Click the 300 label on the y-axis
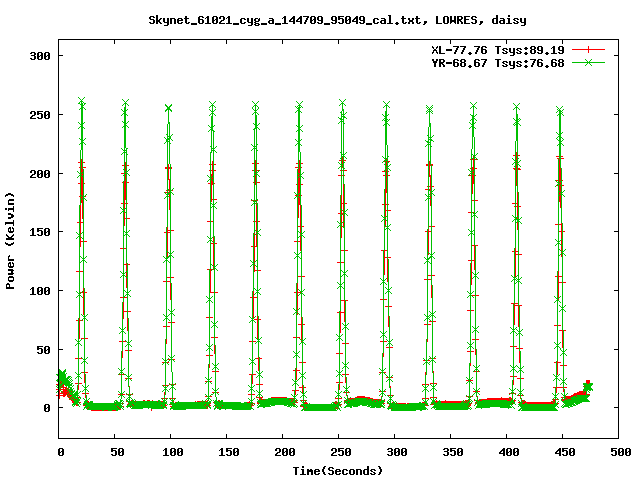This screenshot has height=480, width=640. click(40, 56)
